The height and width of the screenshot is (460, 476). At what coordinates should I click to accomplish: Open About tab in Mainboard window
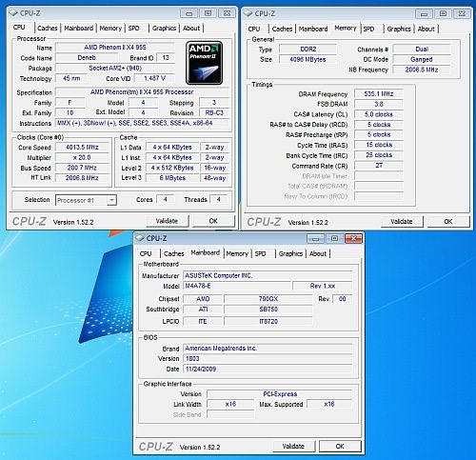[318, 253]
